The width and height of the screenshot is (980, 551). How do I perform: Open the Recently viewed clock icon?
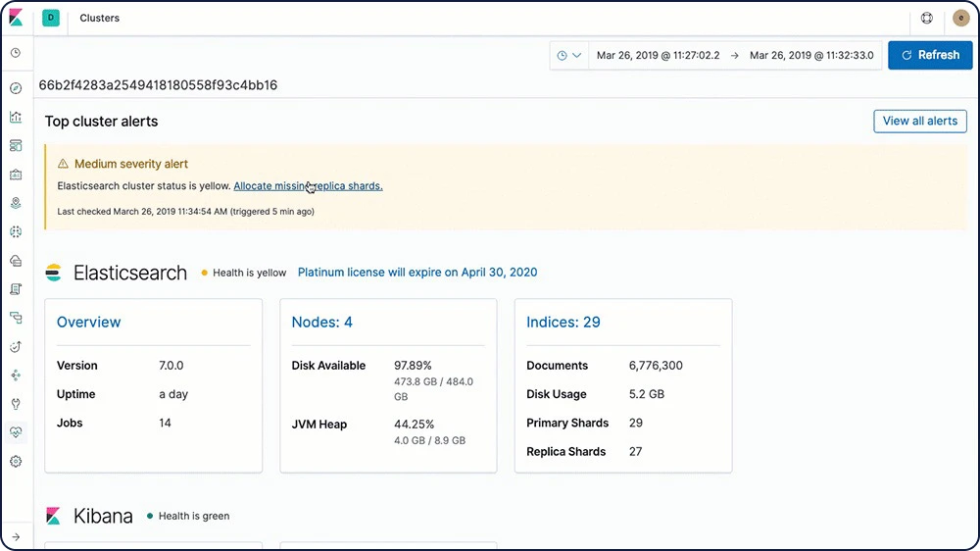16,53
